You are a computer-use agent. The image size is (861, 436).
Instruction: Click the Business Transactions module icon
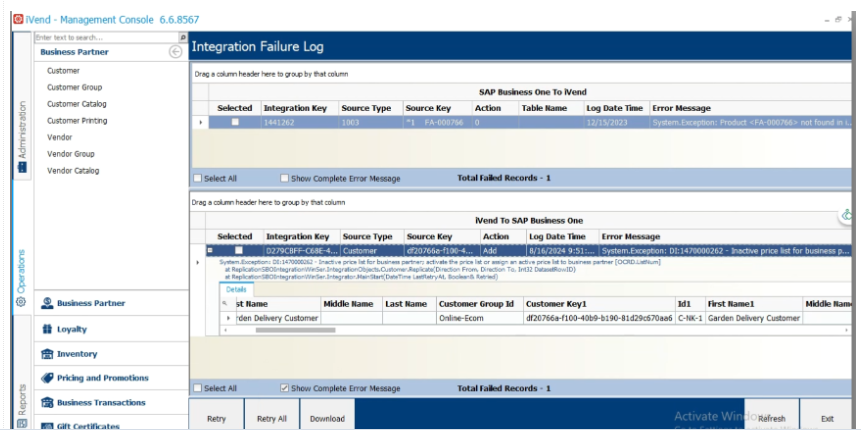(47, 403)
